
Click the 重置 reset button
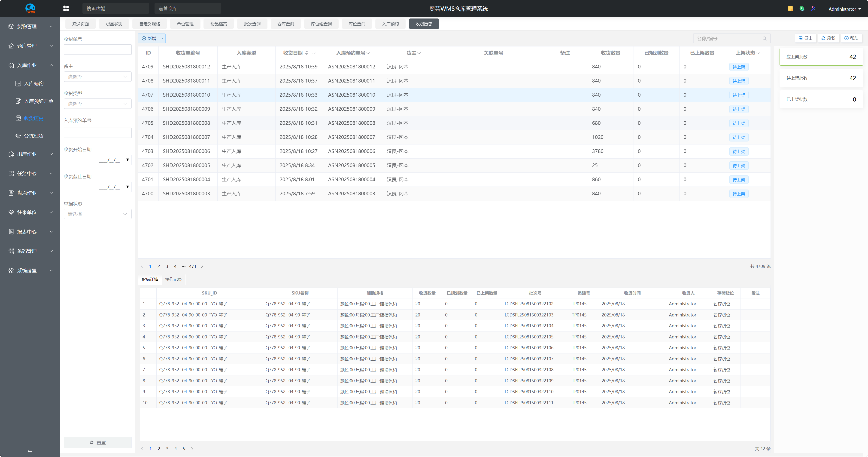pos(98,442)
